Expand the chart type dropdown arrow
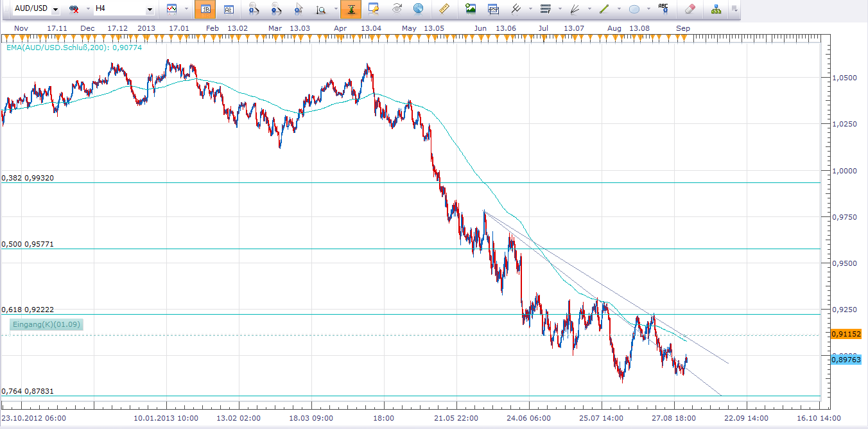 (x=186, y=10)
